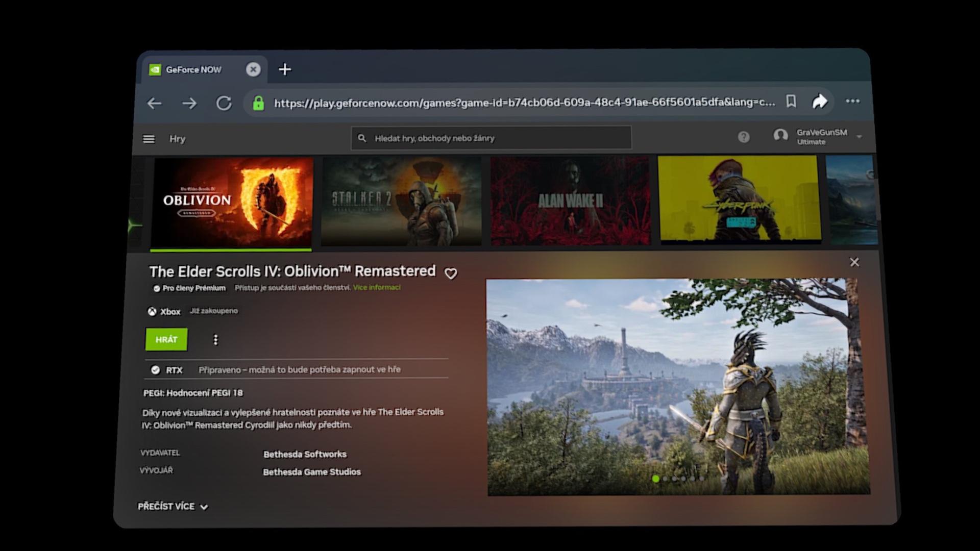The height and width of the screenshot is (551, 980).
Task: Close the GeForce NOW browser tab
Action: [x=253, y=69]
